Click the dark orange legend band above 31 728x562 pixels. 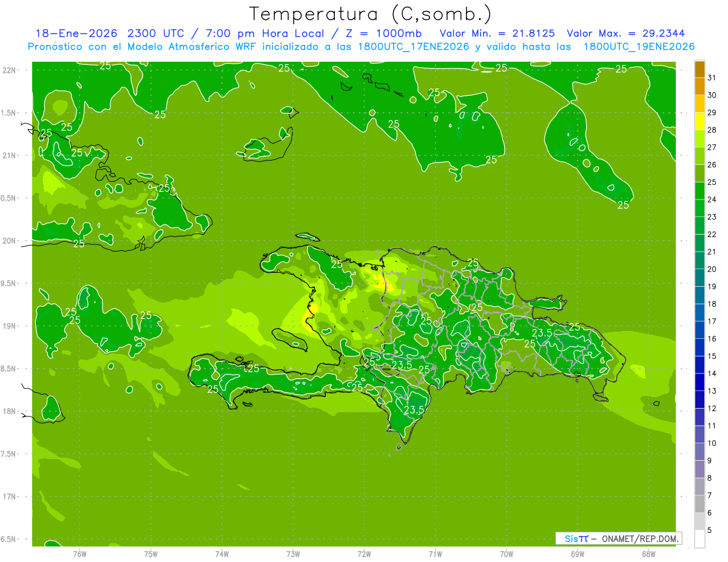click(x=699, y=69)
